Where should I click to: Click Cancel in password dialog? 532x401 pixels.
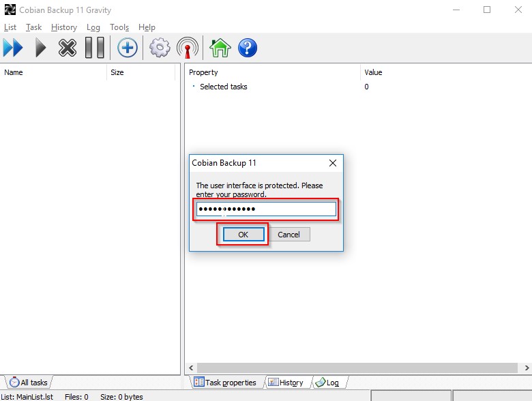289,235
